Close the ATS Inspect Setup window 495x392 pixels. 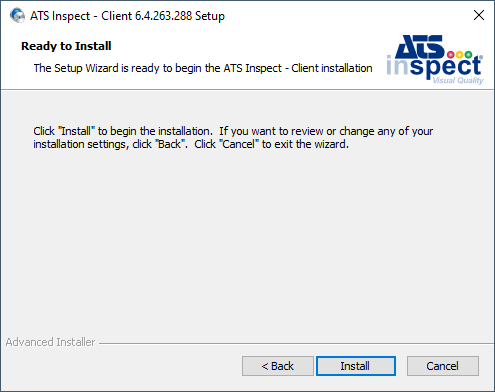[479, 15]
